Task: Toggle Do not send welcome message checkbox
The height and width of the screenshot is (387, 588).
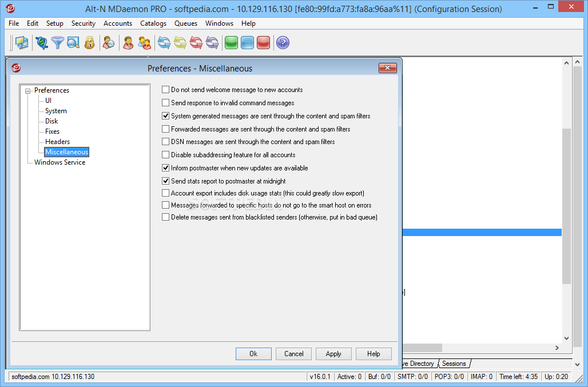Action: 165,90
